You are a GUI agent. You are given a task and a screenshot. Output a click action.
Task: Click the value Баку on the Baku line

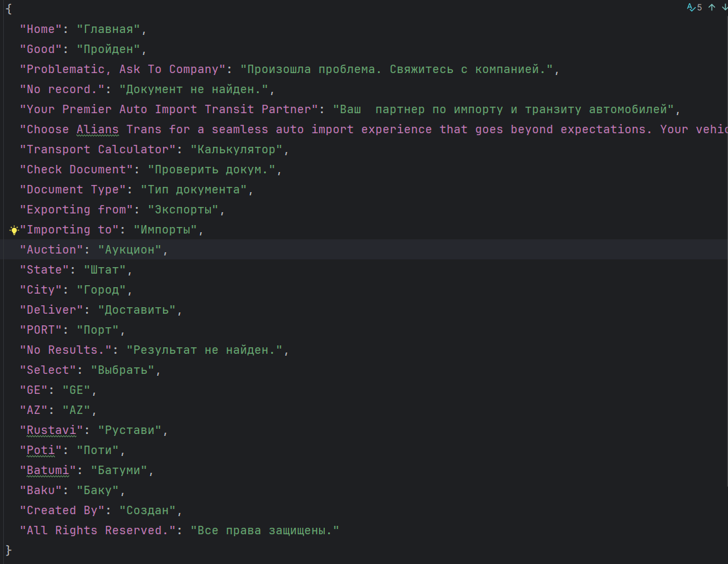click(x=98, y=490)
